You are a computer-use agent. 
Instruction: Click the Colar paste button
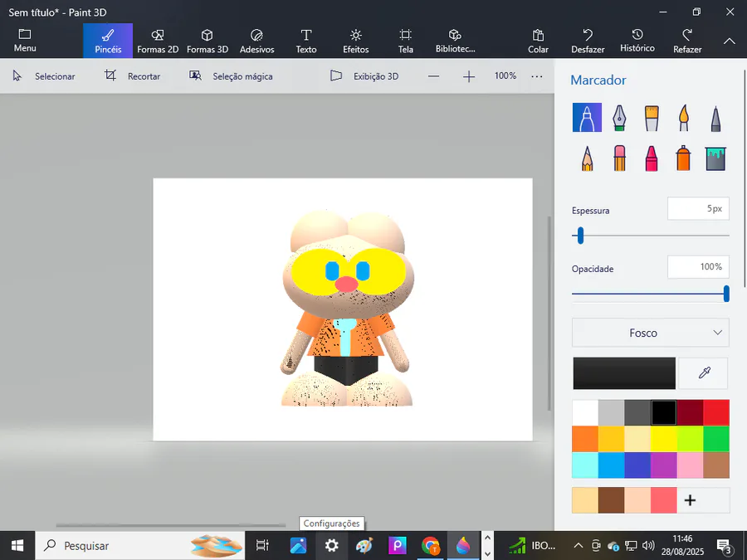[538, 41]
